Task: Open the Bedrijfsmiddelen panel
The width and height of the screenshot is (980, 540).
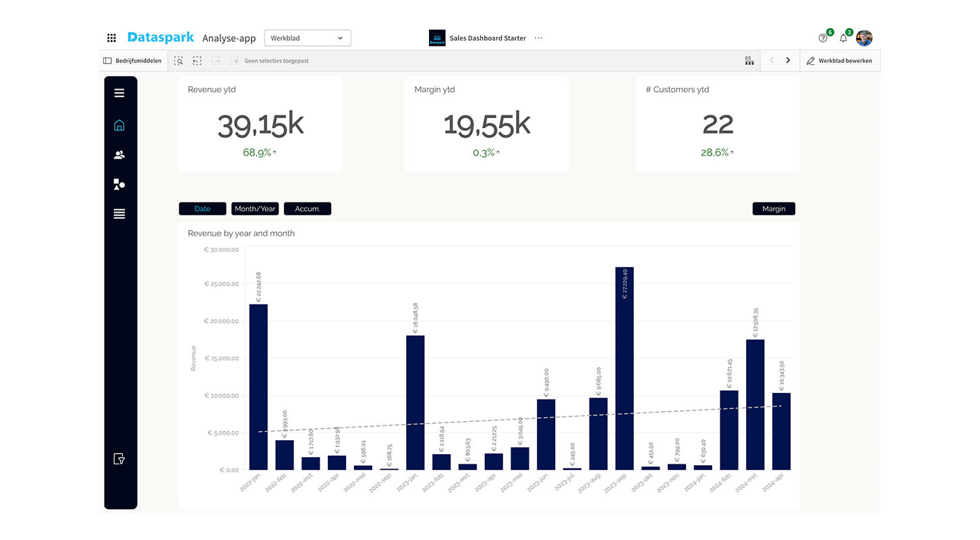Action: pyautogui.click(x=133, y=60)
